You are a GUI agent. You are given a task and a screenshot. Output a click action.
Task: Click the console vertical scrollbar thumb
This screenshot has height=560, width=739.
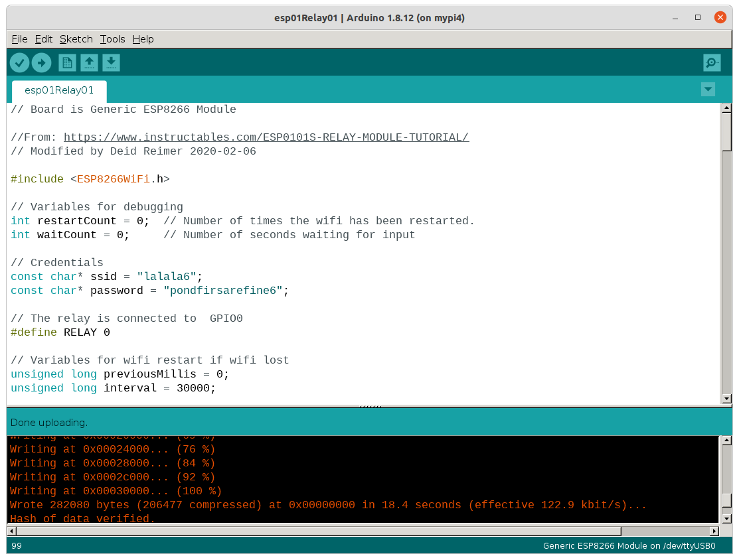(727, 500)
